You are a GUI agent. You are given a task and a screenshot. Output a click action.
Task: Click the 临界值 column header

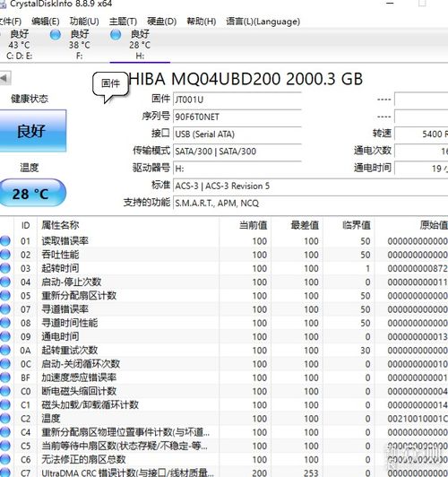point(357,225)
